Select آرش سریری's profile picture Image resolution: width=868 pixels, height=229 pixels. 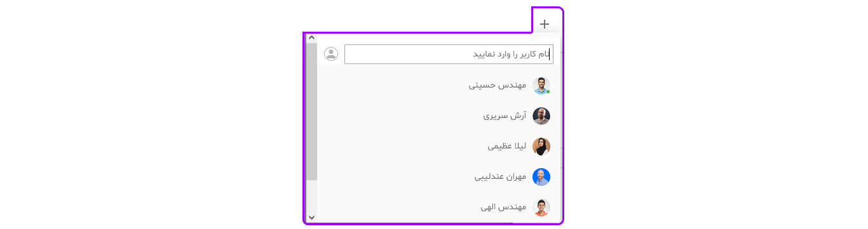[541, 116]
